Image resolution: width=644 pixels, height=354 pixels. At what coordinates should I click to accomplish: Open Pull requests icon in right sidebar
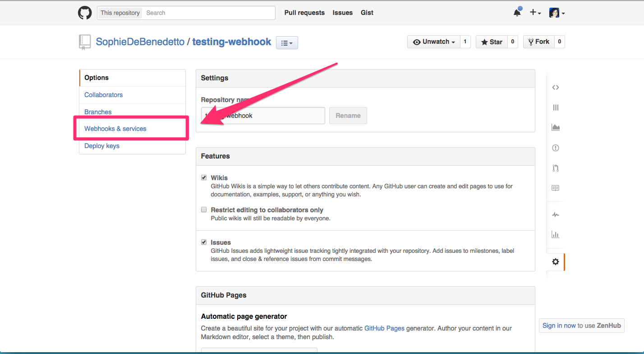555,168
